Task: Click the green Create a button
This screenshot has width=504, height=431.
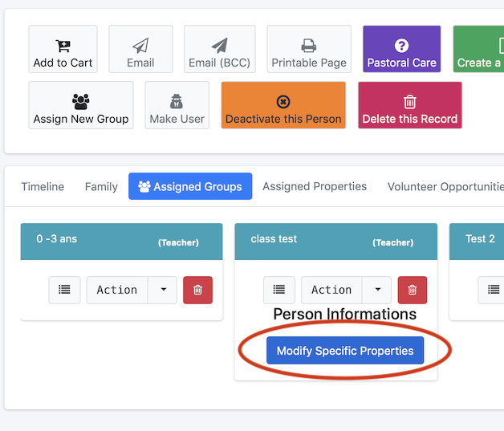Action: 478,49
